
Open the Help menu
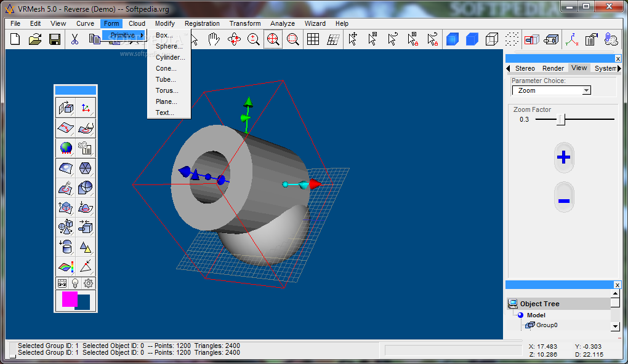(x=342, y=23)
